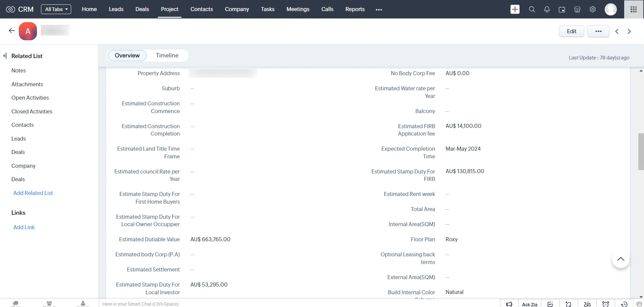Open the reminders alarm clock icon in bottom bar
The image size is (644, 307).
tap(606, 304)
